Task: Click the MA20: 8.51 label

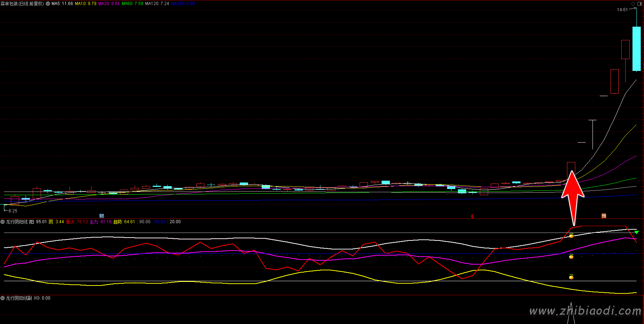Action: click(x=109, y=4)
